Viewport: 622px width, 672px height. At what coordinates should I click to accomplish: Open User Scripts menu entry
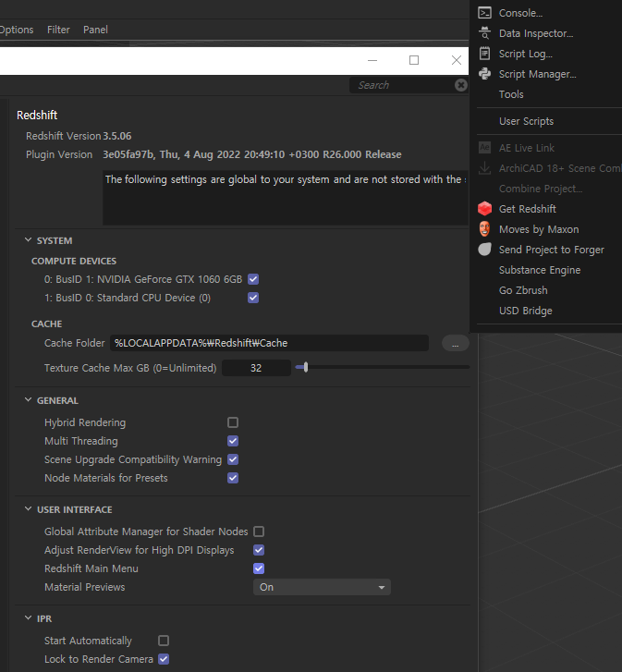click(x=526, y=121)
